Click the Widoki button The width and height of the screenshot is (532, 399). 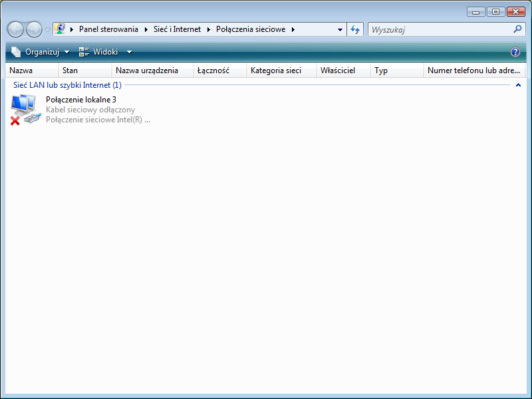98,52
